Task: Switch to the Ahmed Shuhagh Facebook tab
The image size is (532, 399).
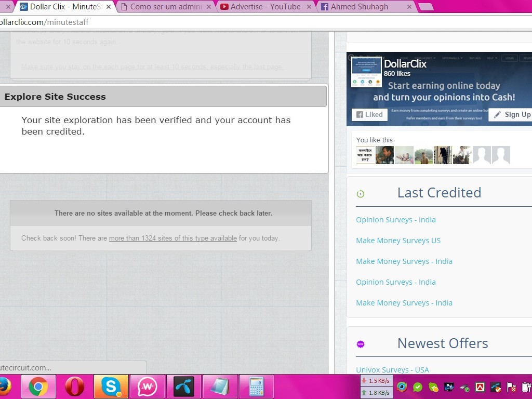Action: tap(359, 7)
